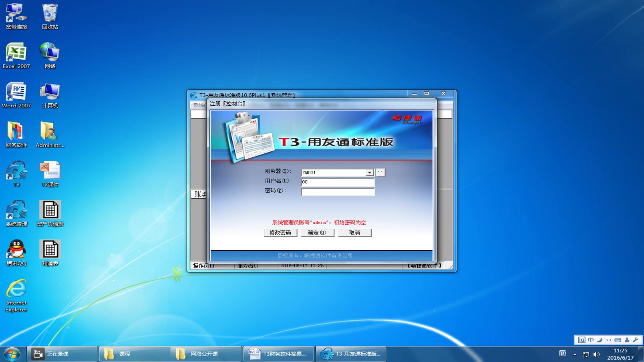
Task: Select the Excel 2007 desktop shortcut
Action: 16,55
